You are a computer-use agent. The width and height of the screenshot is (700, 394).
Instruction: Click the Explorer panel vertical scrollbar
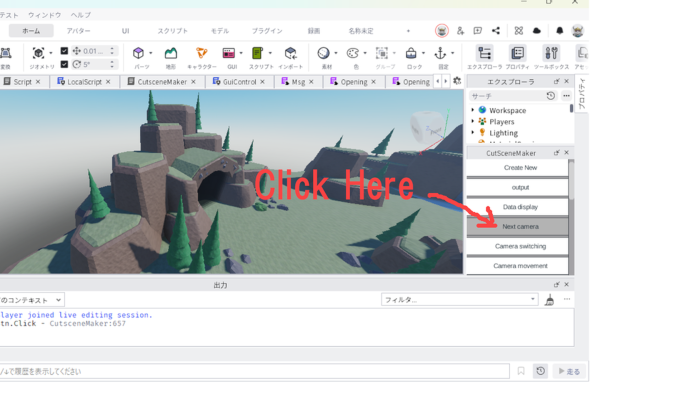[x=571, y=108]
